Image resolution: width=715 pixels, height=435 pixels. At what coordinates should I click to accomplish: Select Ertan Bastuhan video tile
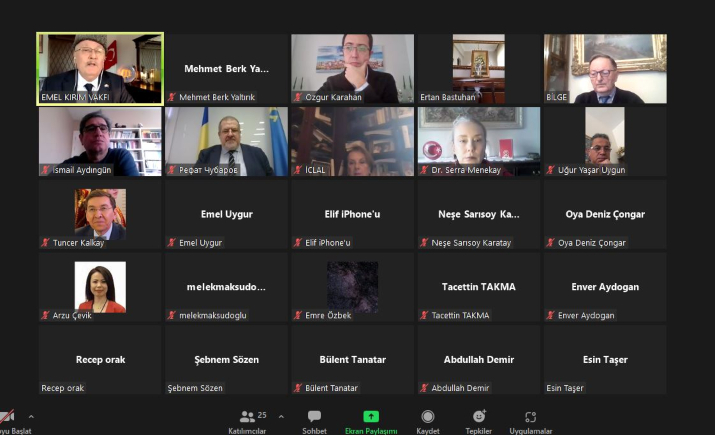tap(478, 68)
